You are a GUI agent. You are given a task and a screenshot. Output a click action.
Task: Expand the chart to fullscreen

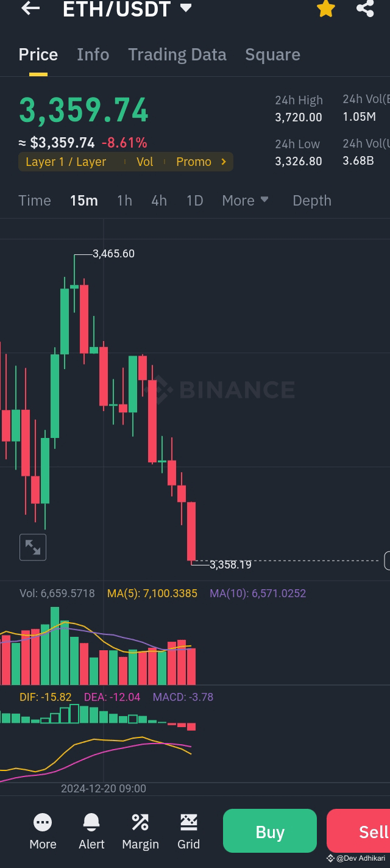[x=33, y=547]
